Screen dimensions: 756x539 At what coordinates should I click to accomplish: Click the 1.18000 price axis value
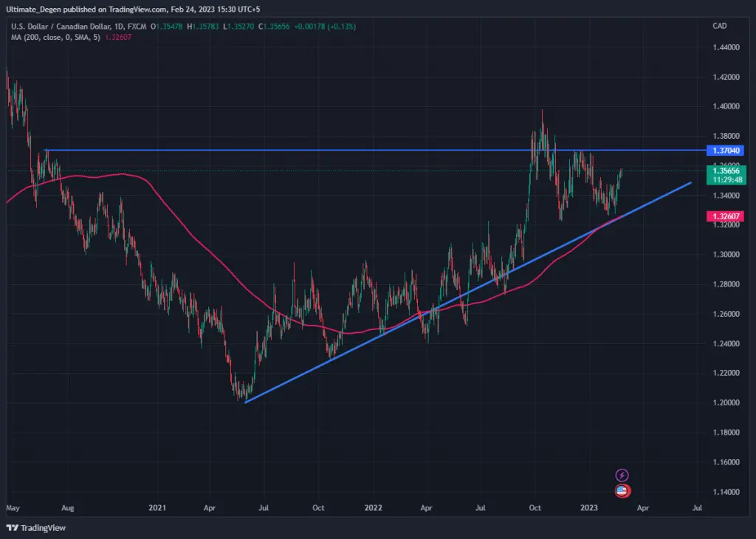(726, 433)
